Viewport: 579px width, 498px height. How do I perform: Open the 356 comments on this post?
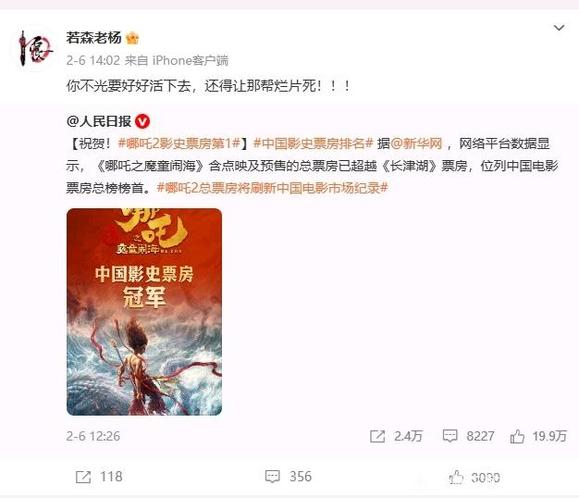coord(288,476)
